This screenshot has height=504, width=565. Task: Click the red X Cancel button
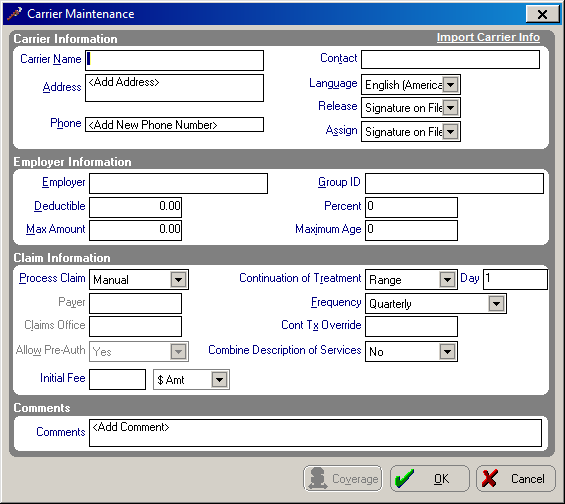(x=516, y=478)
